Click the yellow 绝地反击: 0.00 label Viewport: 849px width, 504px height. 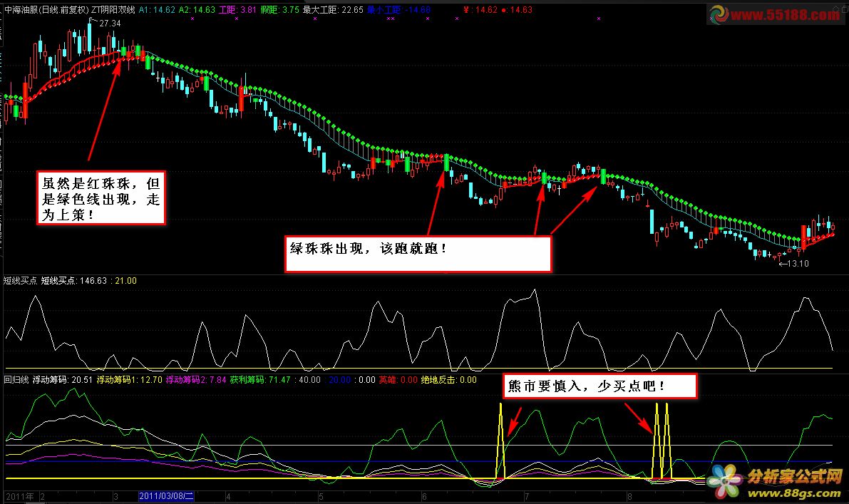[449, 379]
